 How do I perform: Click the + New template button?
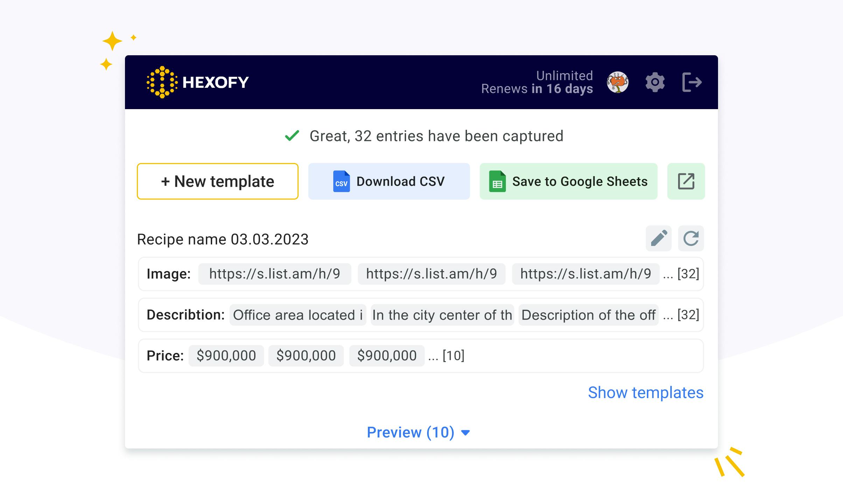click(x=217, y=181)
